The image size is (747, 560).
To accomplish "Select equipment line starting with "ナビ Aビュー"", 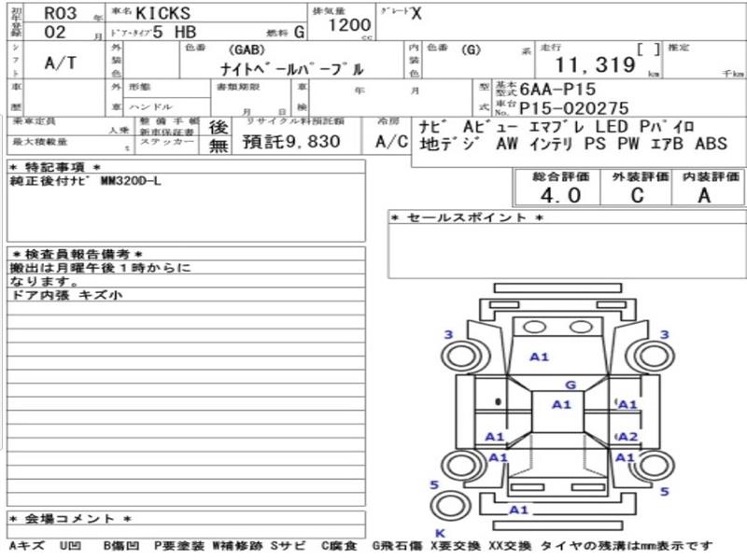I will click(556, 127).
